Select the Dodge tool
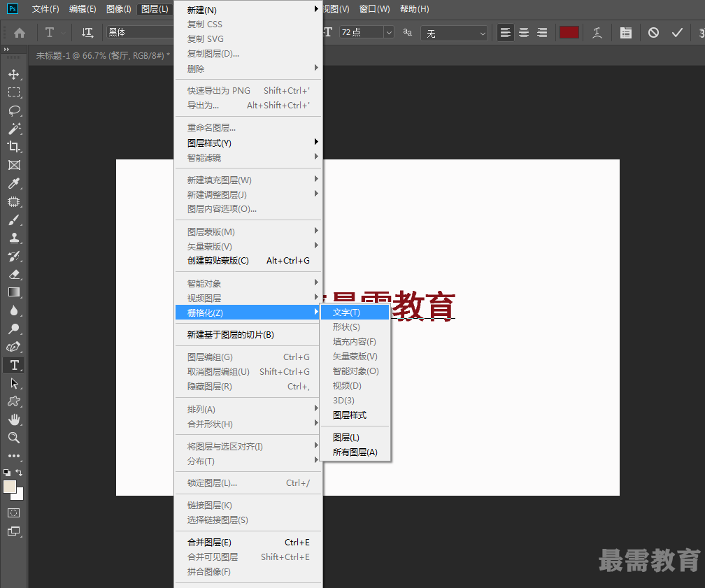The width and height of the screenshot is (705, 588). 14,329
